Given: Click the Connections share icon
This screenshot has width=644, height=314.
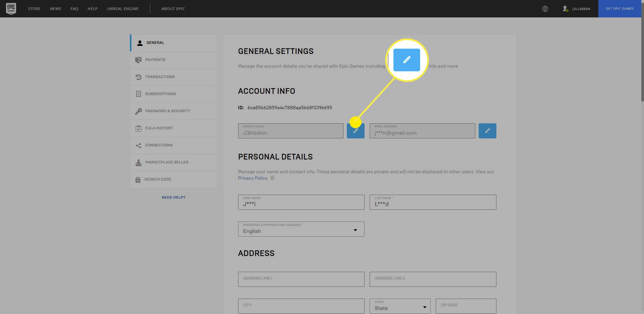Looking at the screenshot, I should coord(138,145).
